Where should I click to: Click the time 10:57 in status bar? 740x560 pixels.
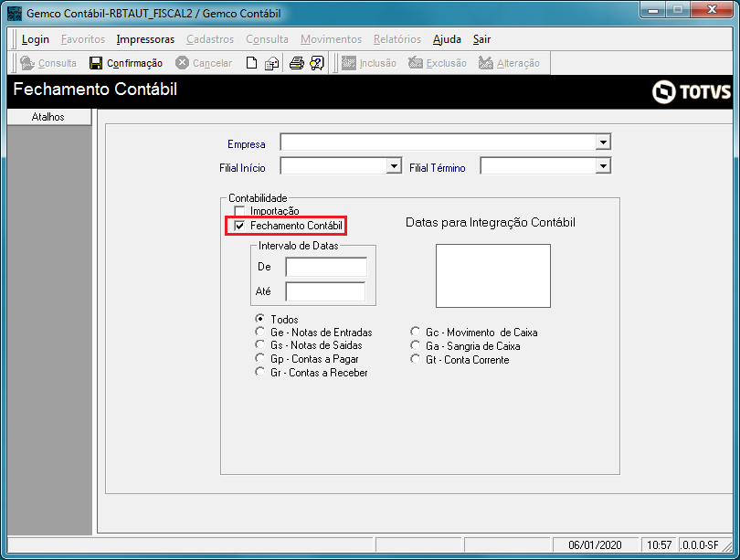tap(659, 544)
